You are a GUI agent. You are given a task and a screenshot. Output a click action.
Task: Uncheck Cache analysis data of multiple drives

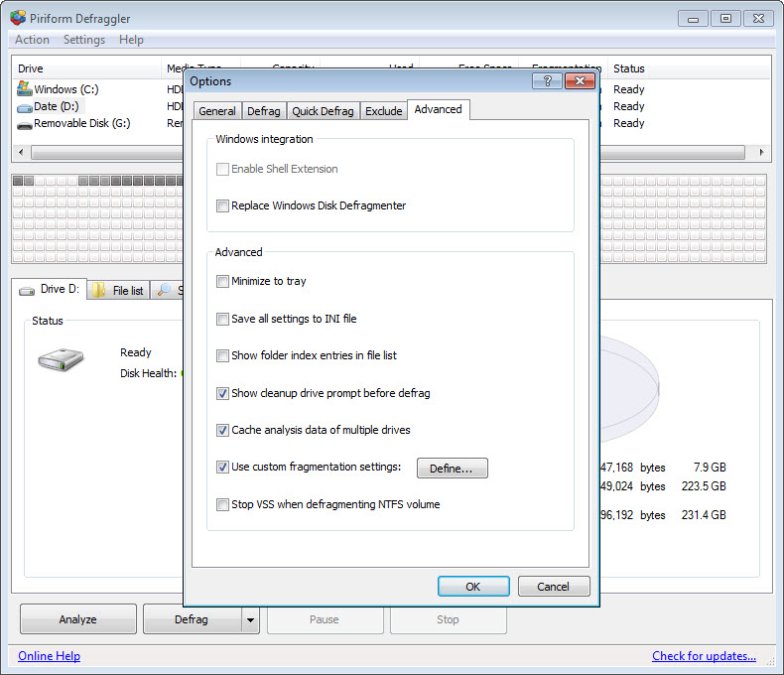click(x=222, y=431)
